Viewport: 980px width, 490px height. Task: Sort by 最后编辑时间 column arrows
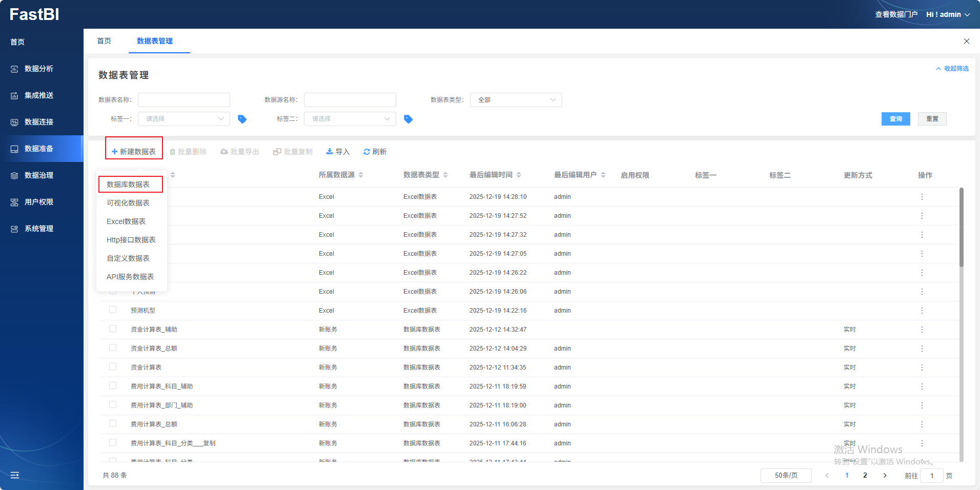[x=519, y=175]
